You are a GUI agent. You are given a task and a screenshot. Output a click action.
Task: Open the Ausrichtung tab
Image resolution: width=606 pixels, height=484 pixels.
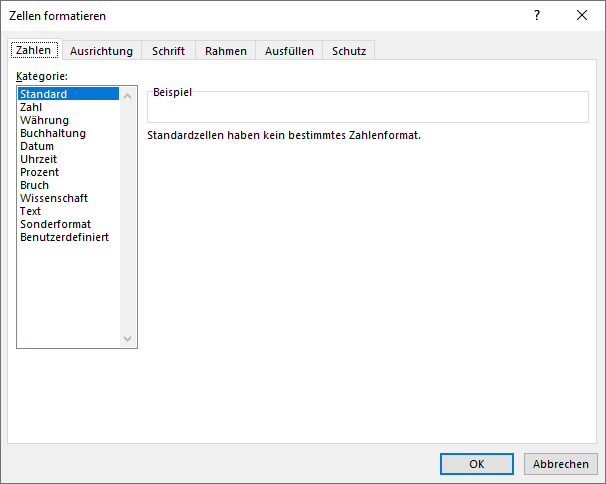101,51
